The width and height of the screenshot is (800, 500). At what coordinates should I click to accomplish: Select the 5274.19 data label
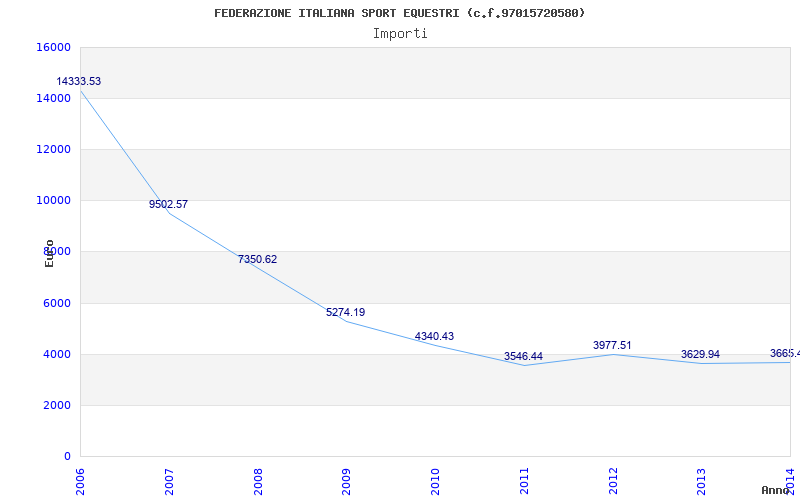point(345,312)
